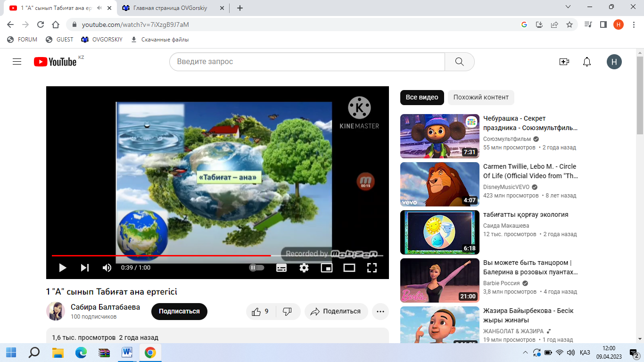Open the taskbar volume control
This screenshot has width=644, height=362.
(570, 353)
